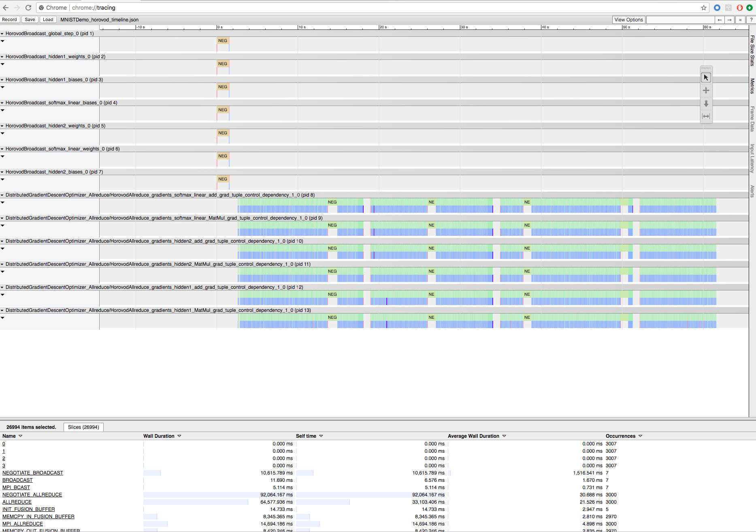Open the Wall Duration column sort dropdown

point(179,436)
